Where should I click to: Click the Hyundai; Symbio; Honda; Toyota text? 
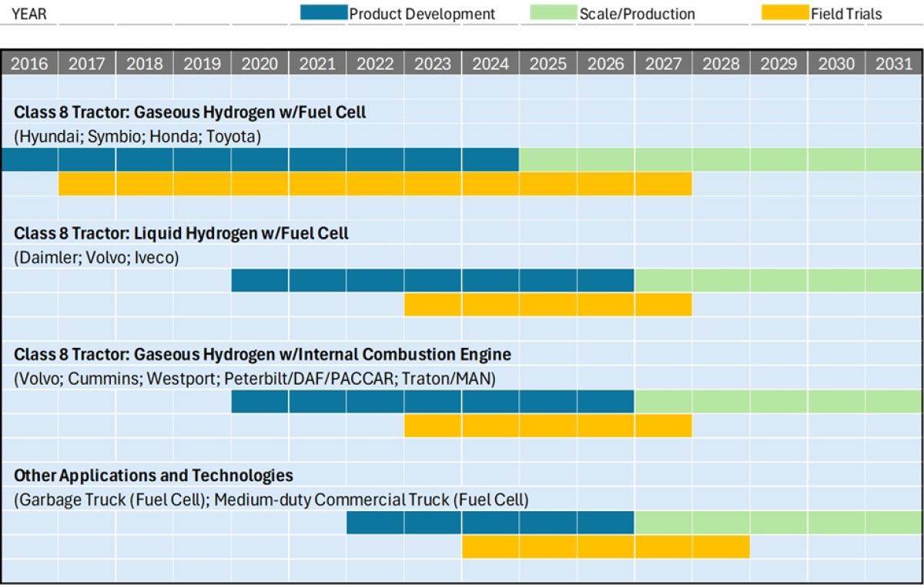(137, 137)
